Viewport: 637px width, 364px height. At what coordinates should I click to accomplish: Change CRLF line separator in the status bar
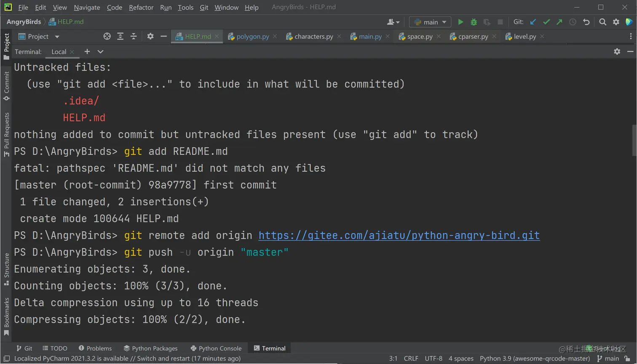411,359
